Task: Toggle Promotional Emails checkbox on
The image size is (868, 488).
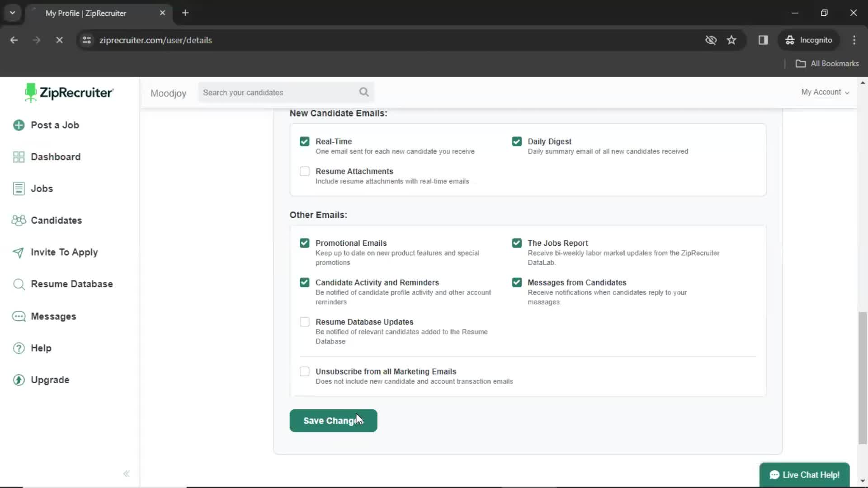Action: [305, 243]
